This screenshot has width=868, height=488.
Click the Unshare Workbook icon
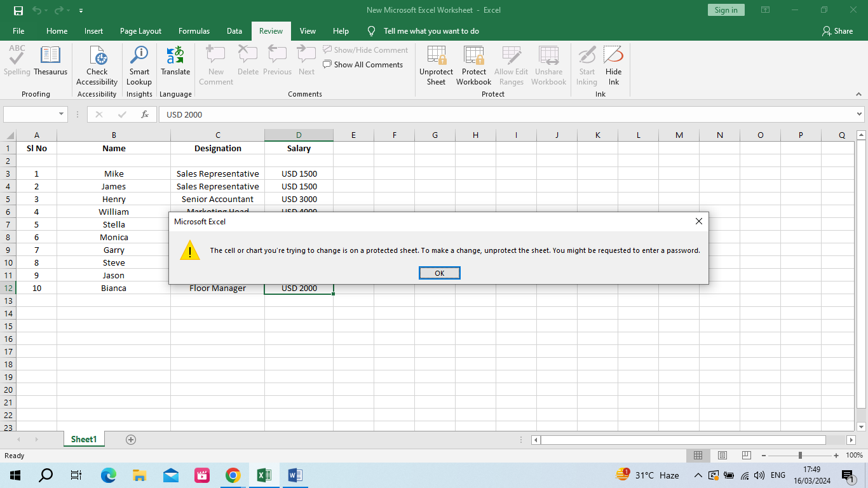tap(548, 55)
